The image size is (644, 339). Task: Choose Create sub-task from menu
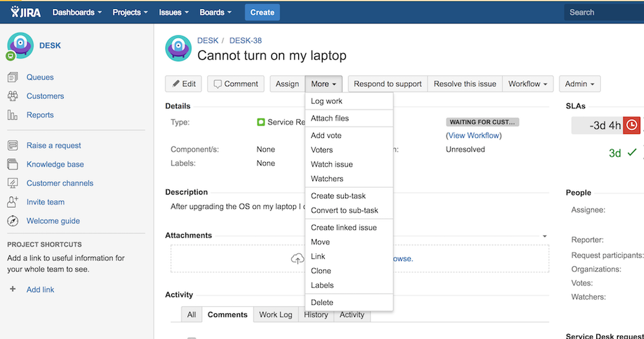349,196
